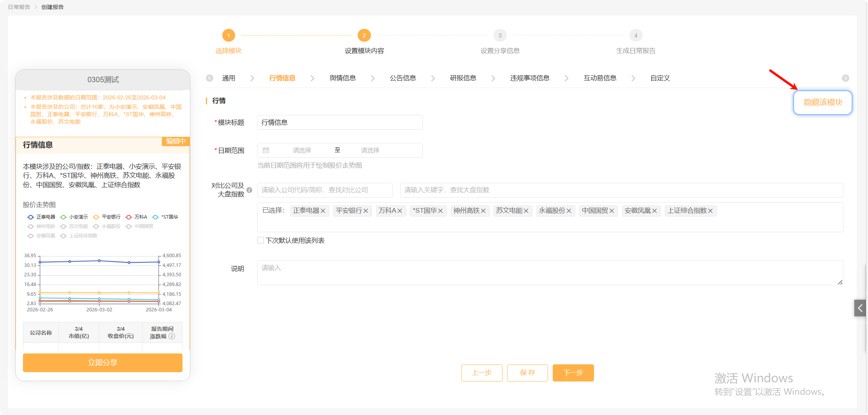Image resolution: width=868 pixels, height=415 pixels.
Task: Click the 生成日常报告 step label
Action: click(x=636, y=51)
